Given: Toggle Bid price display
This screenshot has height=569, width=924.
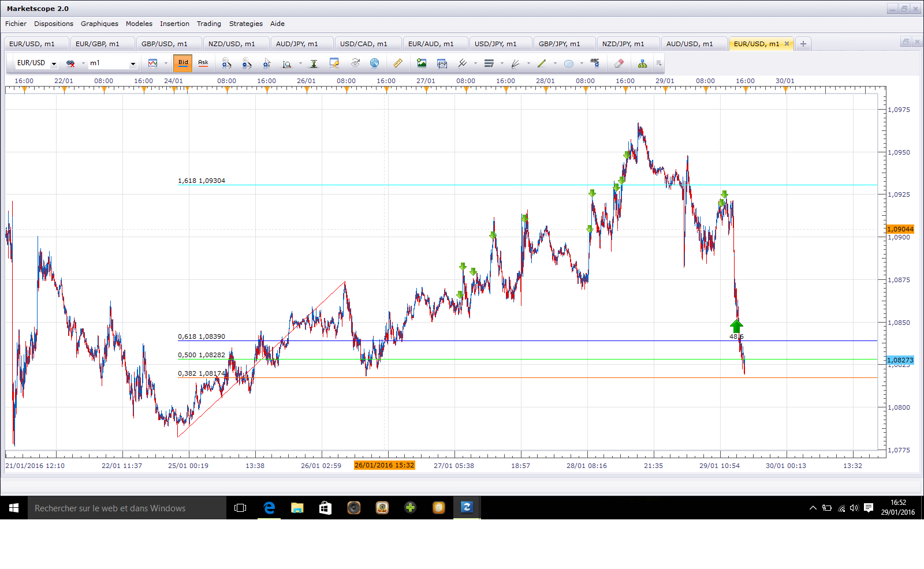Looking at the screenshot, I should (x=183, y=63).
